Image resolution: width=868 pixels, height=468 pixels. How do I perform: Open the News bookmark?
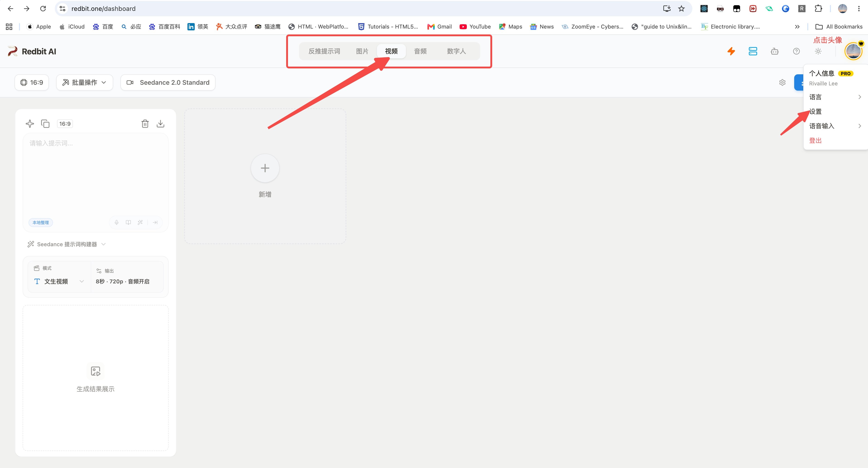tap(542, 27)
